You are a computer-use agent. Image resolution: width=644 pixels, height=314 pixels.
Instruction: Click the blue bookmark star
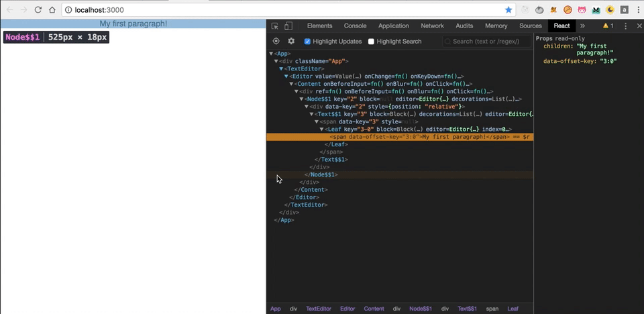pos(508,10)
